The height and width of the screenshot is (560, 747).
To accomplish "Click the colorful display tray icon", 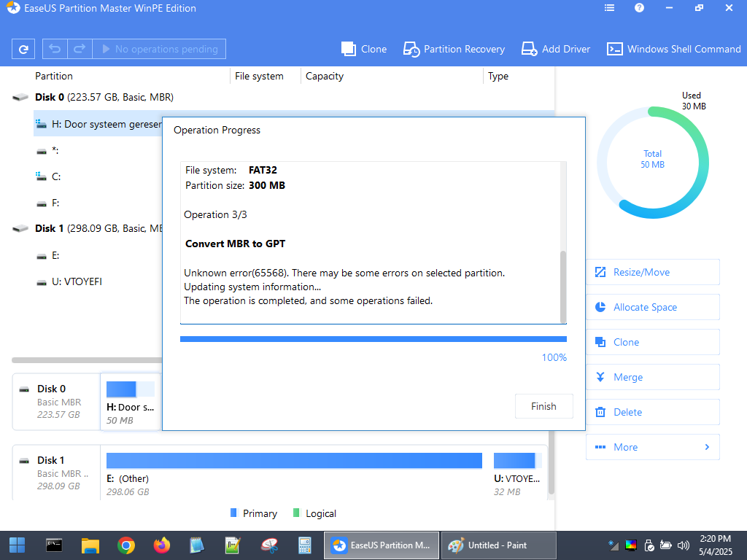I will pyautogui.click(x=631, y=545).
